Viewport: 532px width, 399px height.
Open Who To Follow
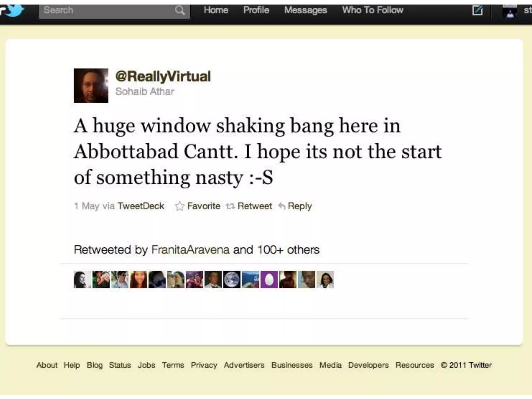(x=373, y=10)
